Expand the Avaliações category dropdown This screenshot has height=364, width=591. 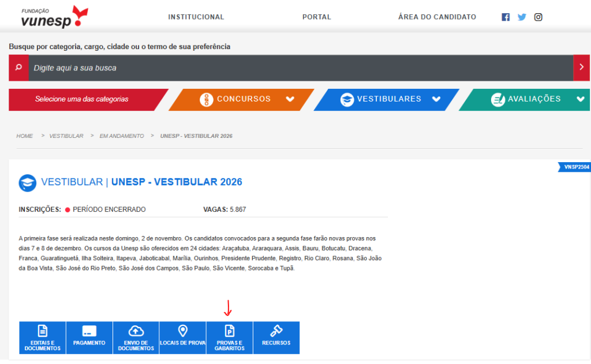coord(580,99)
